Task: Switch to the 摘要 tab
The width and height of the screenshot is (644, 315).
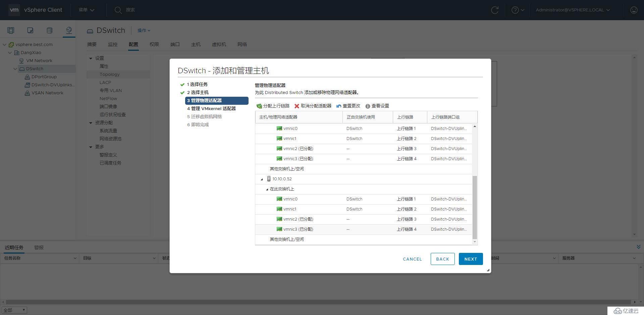Action: click(x=92, y=44)
